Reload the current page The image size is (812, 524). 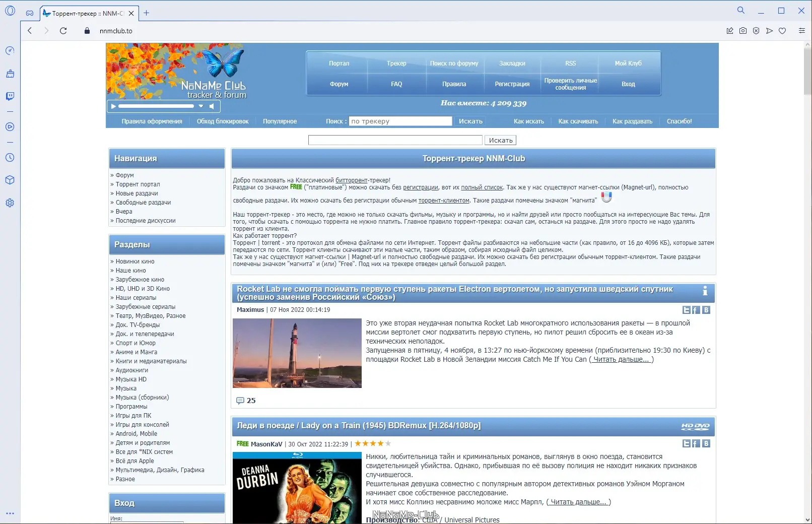pyautogui.click(x=63, y=31)
